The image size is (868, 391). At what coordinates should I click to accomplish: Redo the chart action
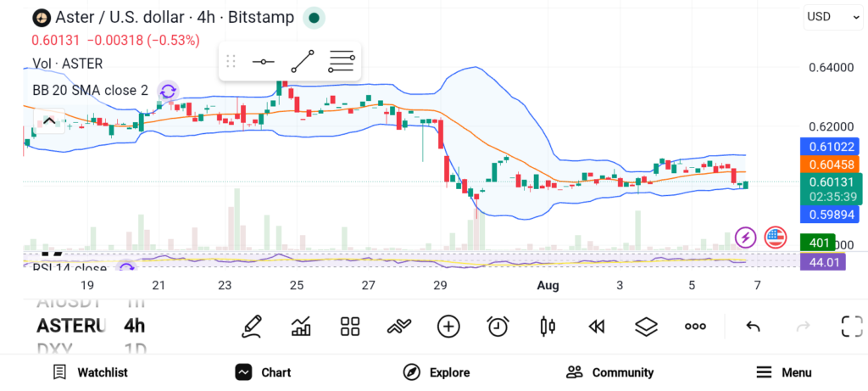(803, 327)
